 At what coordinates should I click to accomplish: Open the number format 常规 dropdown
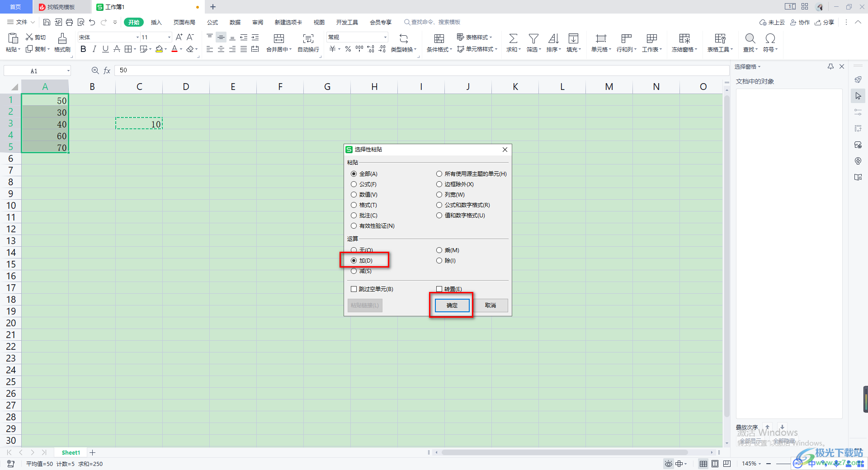point(385,38)
